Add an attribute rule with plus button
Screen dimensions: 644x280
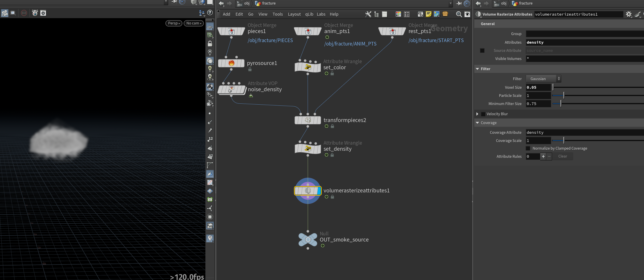pos(543,156)
